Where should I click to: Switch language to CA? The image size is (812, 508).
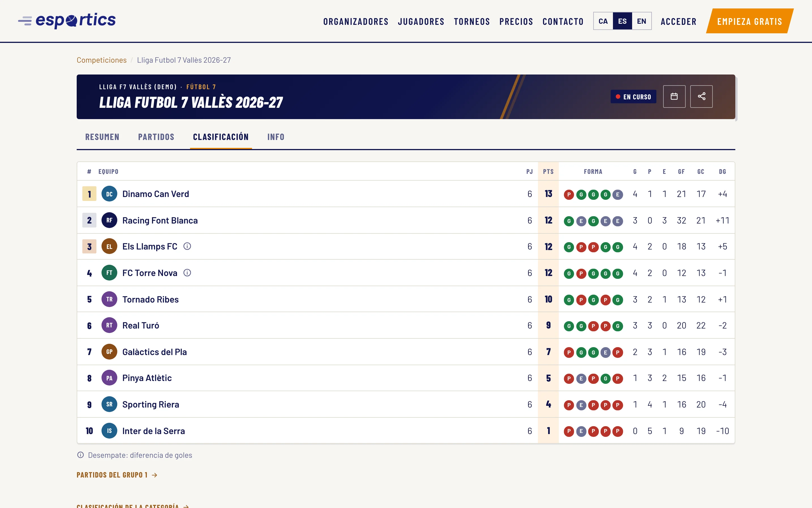pyautogui.click(x=603, y=21)
